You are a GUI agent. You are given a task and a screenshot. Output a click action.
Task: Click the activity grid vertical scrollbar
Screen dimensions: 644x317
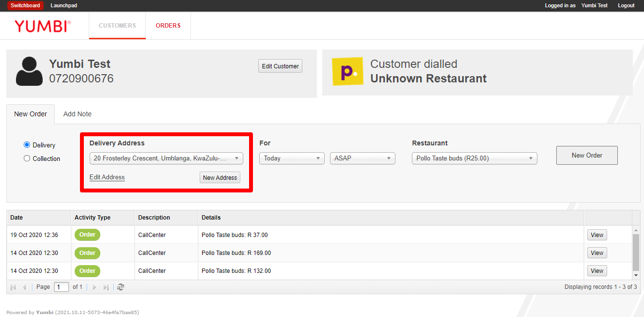pos(636,253)
